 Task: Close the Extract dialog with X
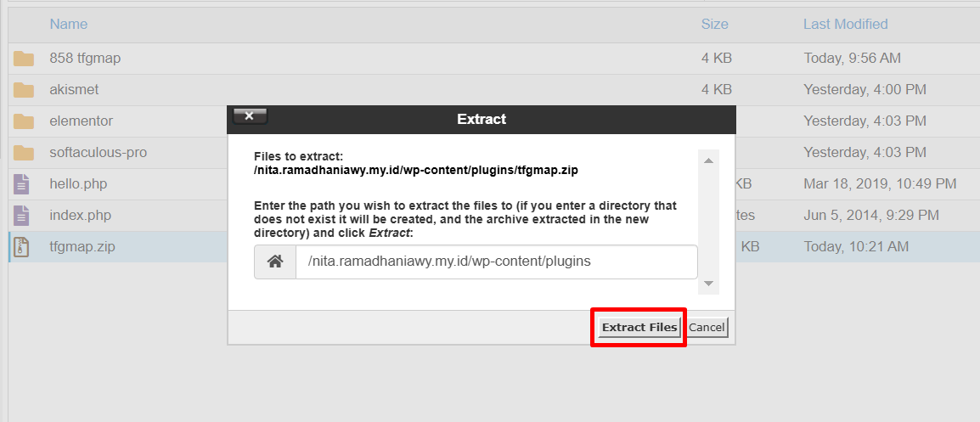(250, 116)
